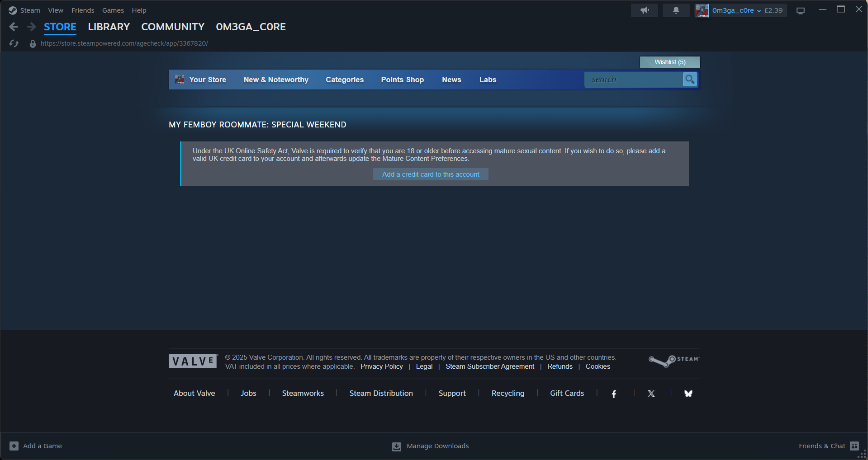The height and width of the screenshot is (460, 868).
Task: Open the Steam Subscriber Agreement link
Action: pos(490,366)
